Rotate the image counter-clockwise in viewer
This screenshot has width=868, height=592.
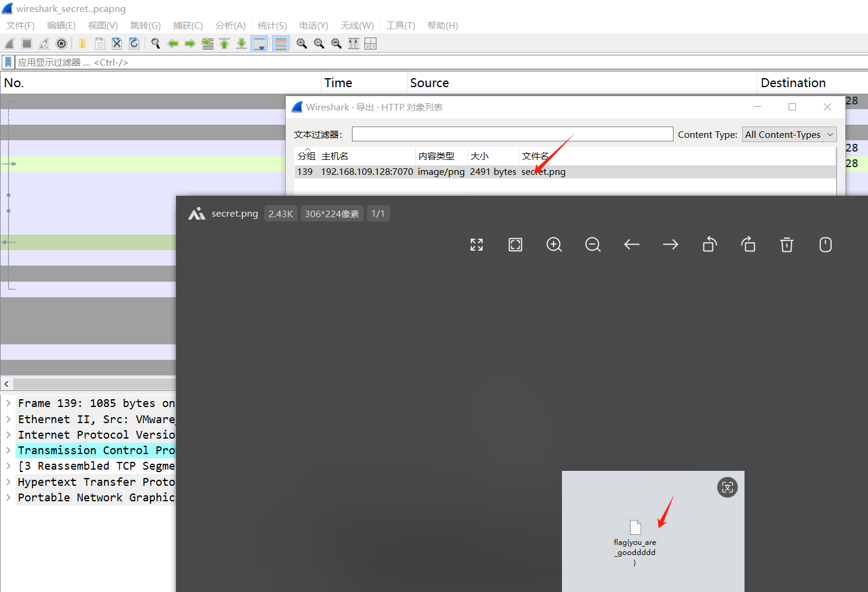(709, 245)
